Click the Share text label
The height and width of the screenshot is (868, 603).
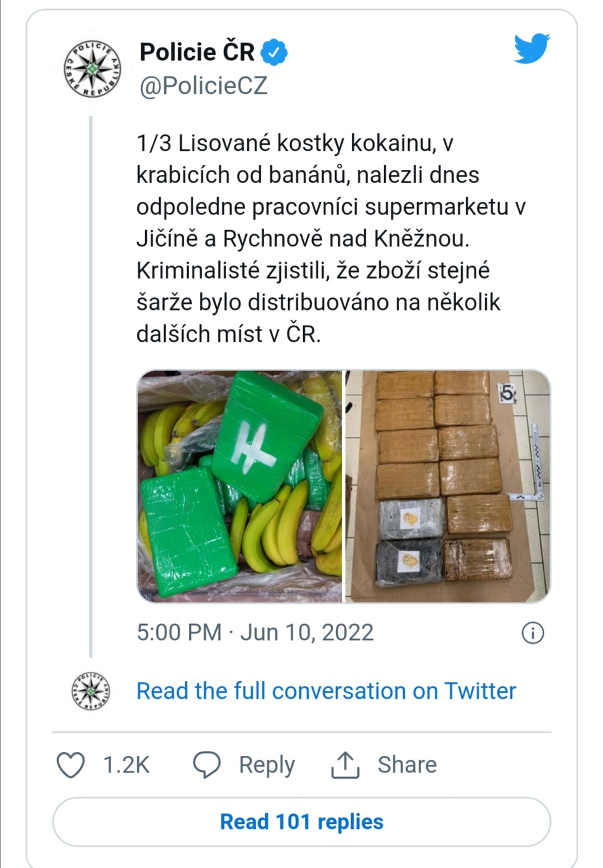pyautogui.click(x=407, y=765)
